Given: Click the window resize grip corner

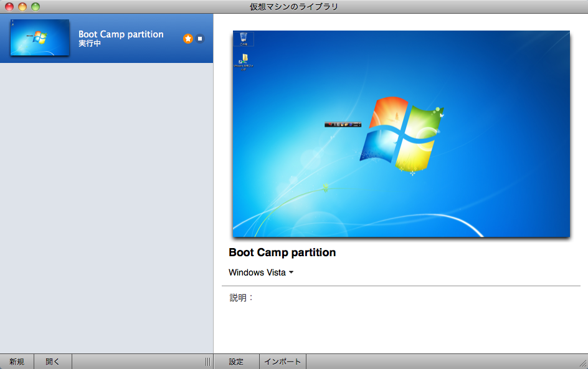Looking at the screenshot, I should click(x=583, y=363).
